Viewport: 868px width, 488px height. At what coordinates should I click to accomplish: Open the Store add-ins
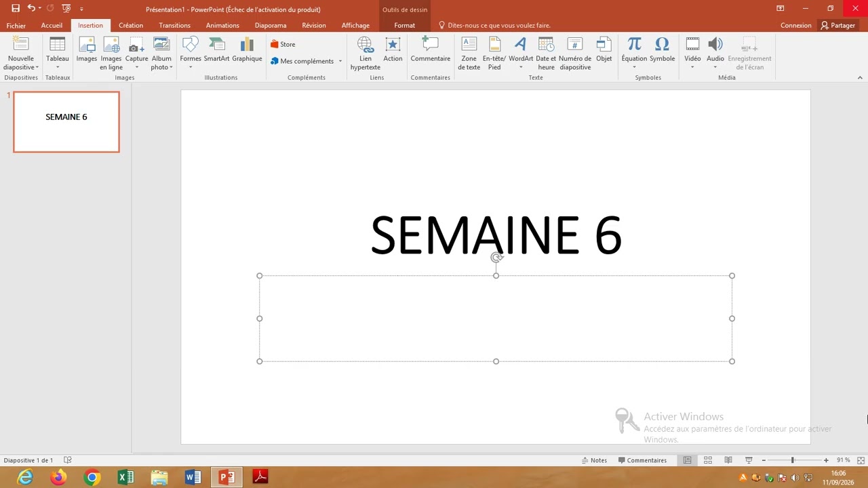[x=283, y=44]
